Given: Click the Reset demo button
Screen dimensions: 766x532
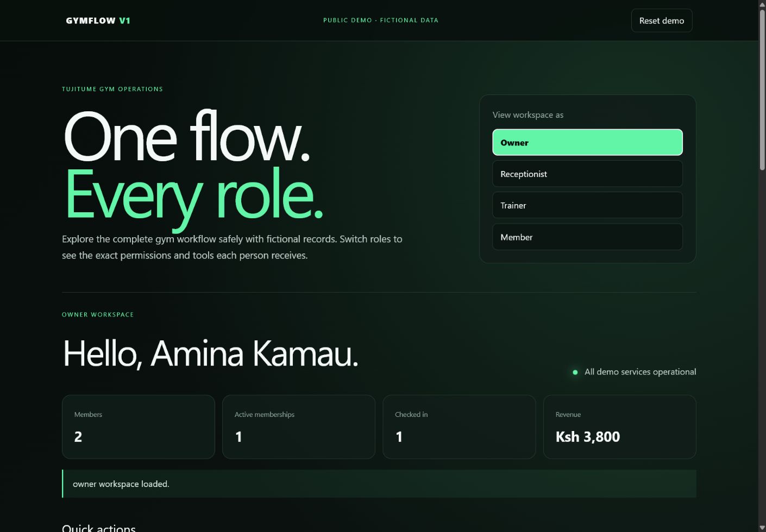Looking at the screenshot, I should pyautogui.click(x=661, y=21).
